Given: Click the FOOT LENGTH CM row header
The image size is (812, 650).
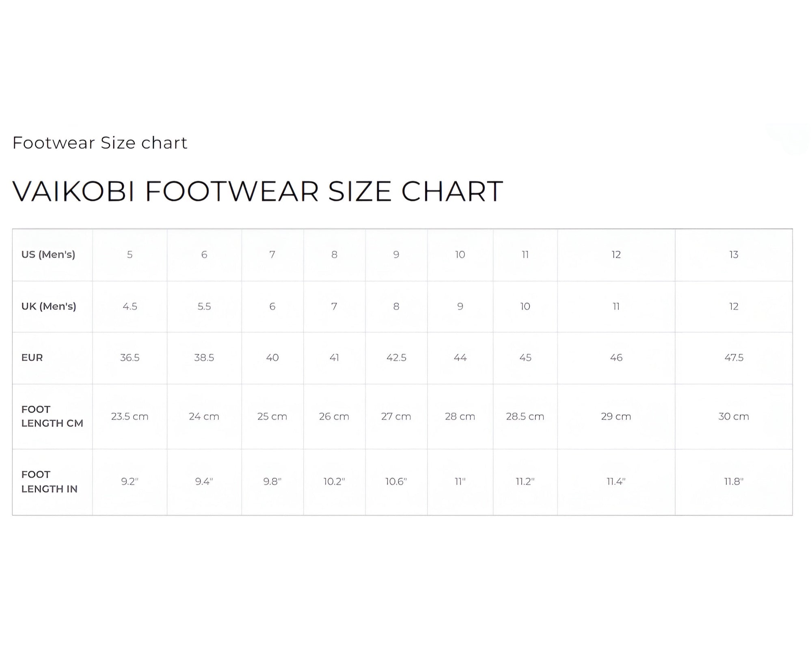Looking at the screenshot, I should (52, 416).
